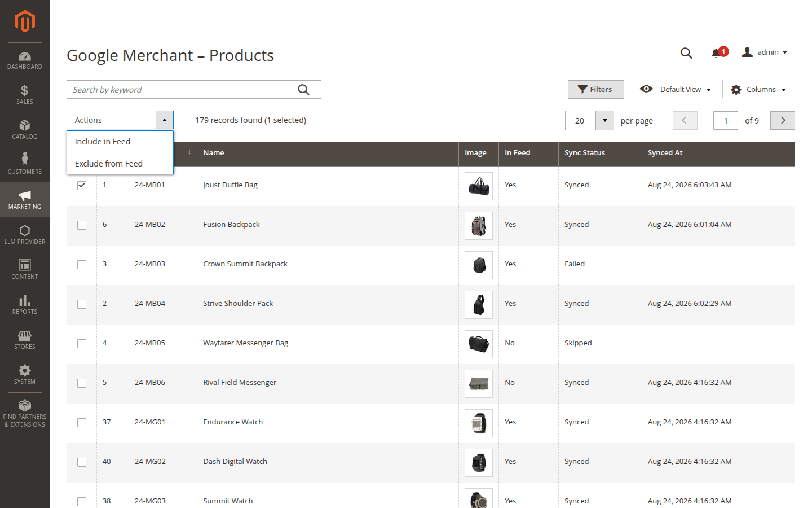Open the LLM Provider sidebar menu

click(25, 235)
